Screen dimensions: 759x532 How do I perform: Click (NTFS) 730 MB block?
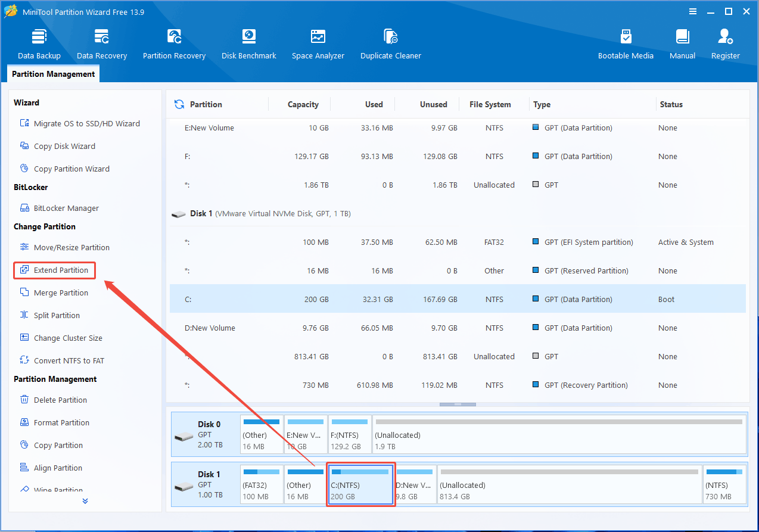724,484
